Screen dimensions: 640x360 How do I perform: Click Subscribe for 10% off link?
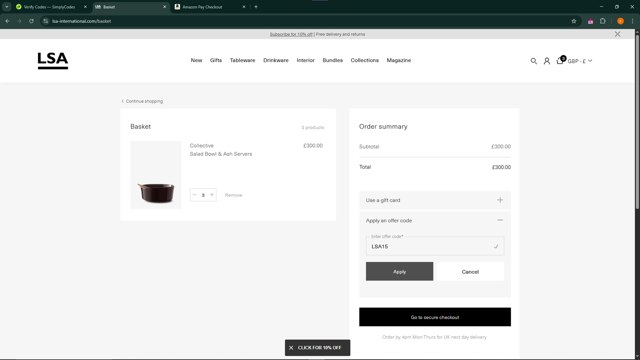click(x=291, y=34)
